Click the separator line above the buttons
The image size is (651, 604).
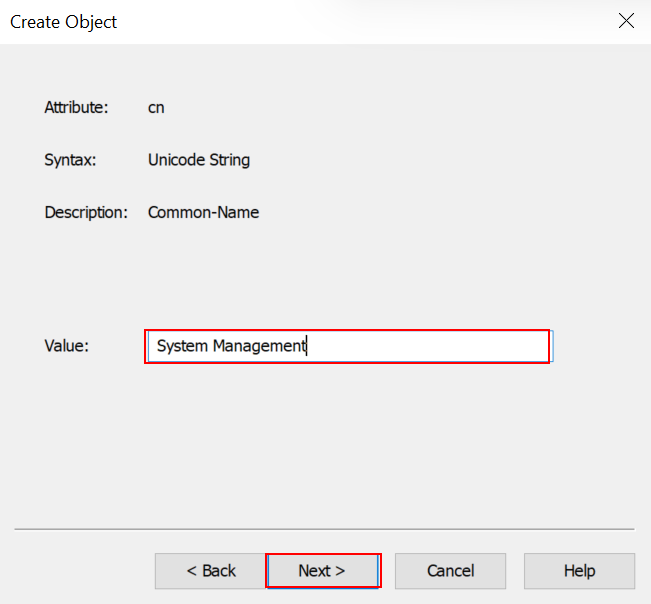click(325, 529)
